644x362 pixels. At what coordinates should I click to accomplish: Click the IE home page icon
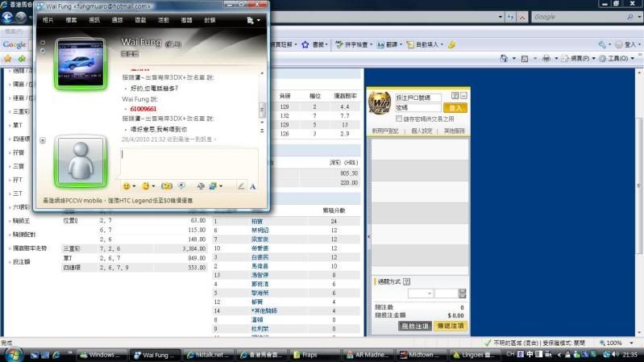pyautogui.click(x=503, y=58)
